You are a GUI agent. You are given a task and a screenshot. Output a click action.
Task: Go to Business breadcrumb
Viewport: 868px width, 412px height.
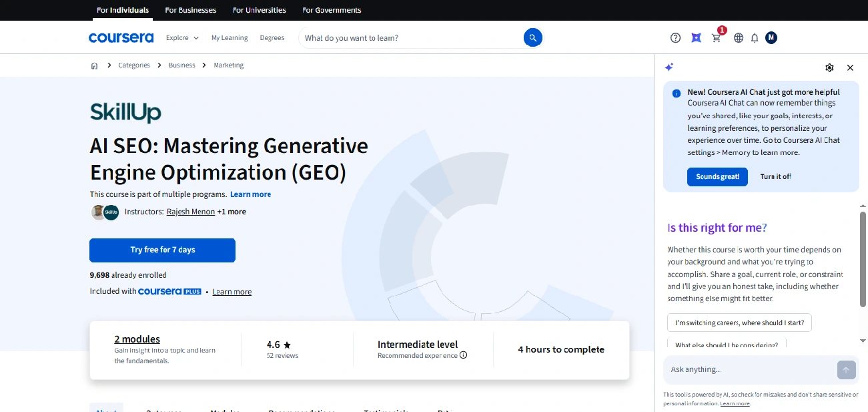click(x=182, y=65)
